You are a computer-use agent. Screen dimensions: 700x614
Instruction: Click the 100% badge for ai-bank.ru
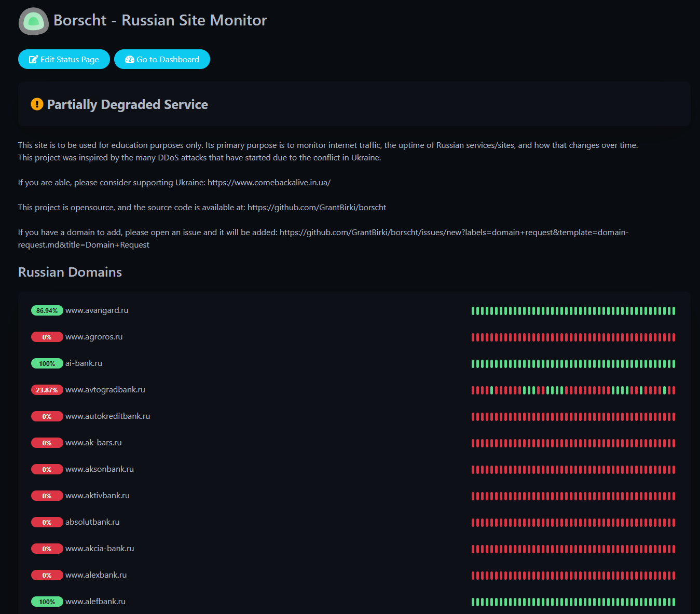[47, 363]
